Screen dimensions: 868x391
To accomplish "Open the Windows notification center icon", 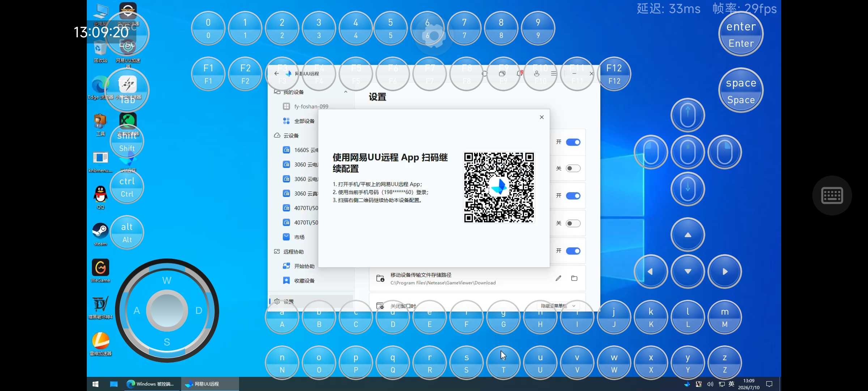I will 769,384.
